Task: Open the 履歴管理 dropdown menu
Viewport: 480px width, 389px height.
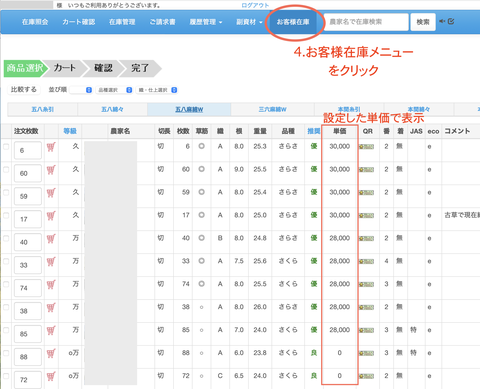Action: [x=206, y=22]
